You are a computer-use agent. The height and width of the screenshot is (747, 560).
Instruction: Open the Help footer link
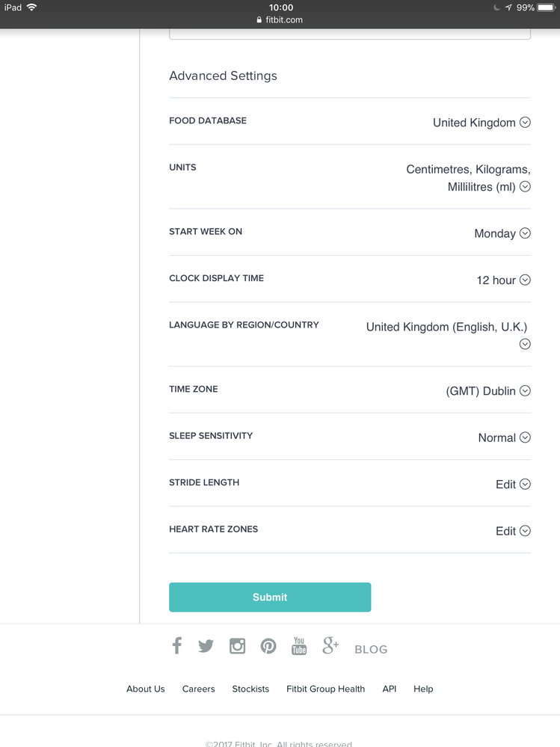tap(423, 689)
